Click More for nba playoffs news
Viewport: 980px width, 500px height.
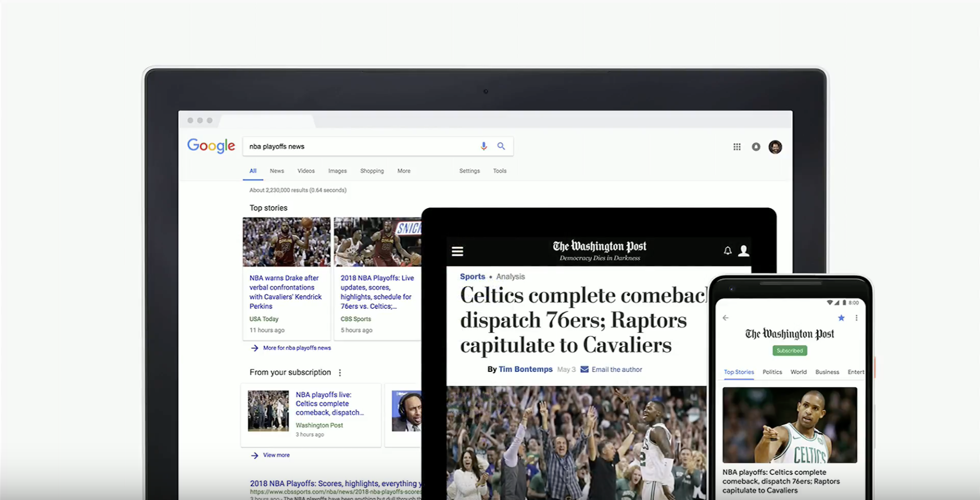click(297, 348)
